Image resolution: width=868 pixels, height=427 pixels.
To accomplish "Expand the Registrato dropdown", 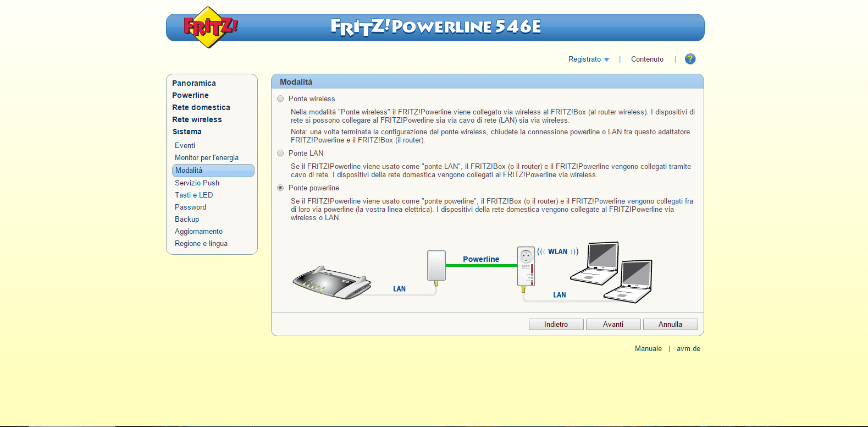I will (588, 59).
